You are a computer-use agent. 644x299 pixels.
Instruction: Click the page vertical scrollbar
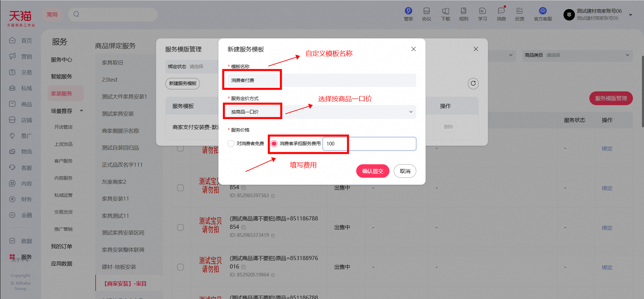[642, 91]
